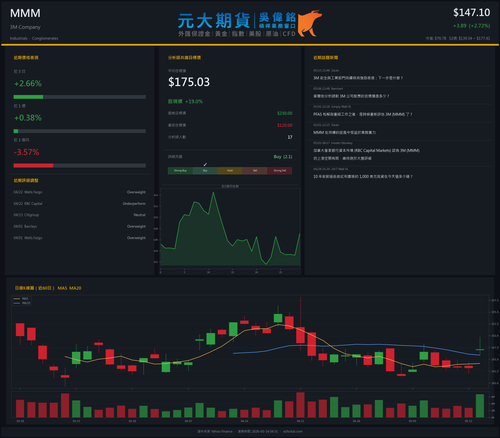Click the +19.0% upside value

pyautogui.click(x=194, y=101)
